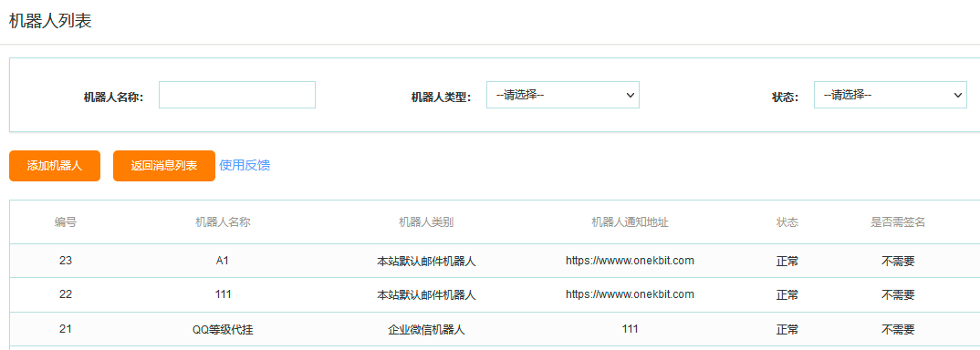
Task: Click the onekbit.com address in row 22
Action: (630, 294)
